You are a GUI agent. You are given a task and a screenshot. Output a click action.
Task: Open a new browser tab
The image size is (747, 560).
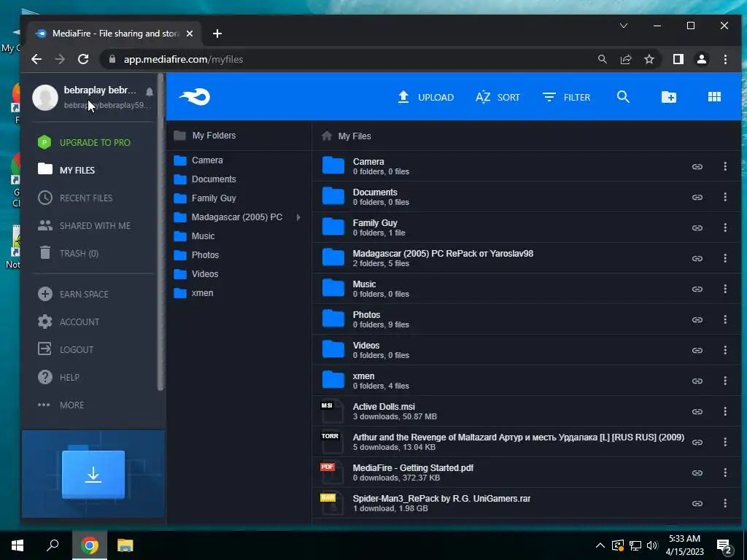[x=217, y=34]
